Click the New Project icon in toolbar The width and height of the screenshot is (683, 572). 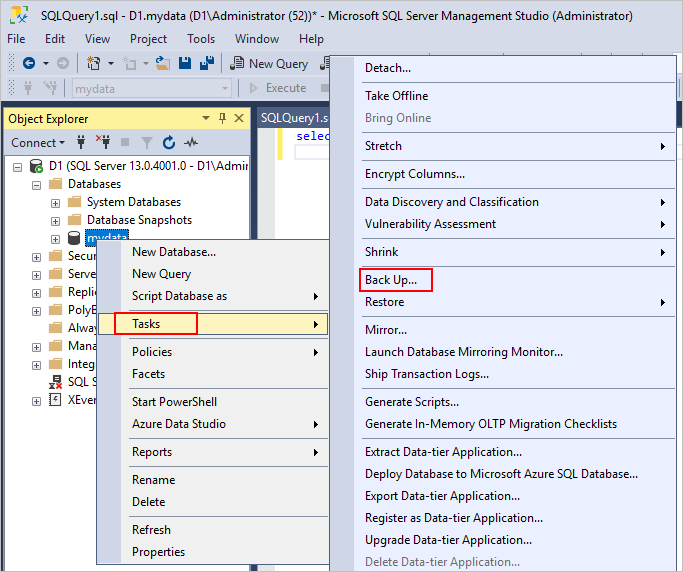[x=93, y=64]
